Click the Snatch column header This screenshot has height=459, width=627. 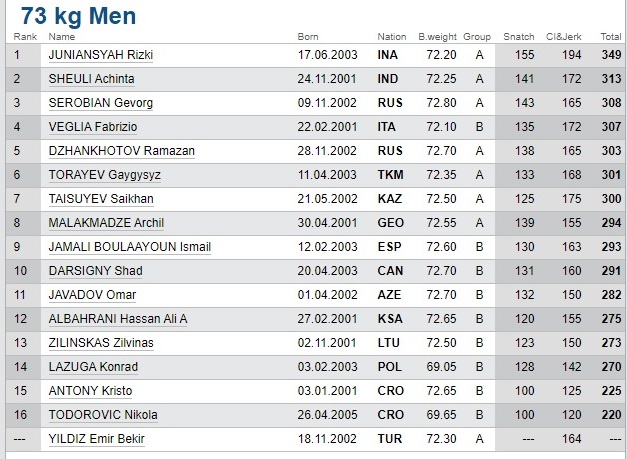coord(518,37)
